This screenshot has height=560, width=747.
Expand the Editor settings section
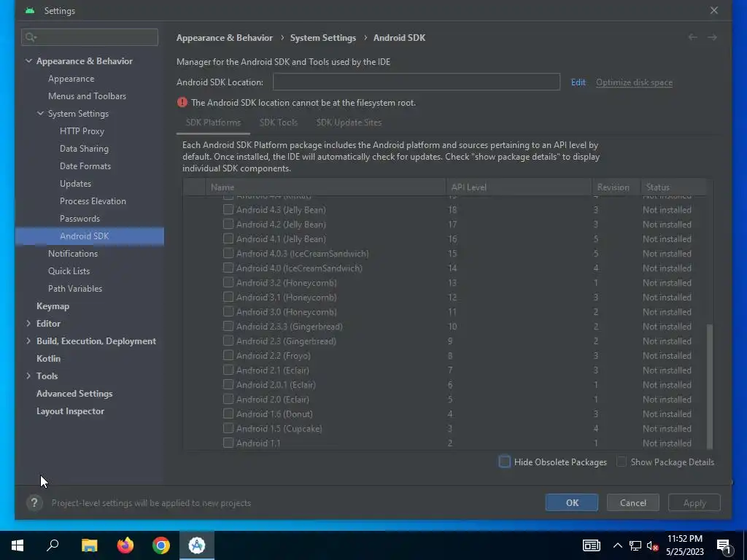[28, 323]
